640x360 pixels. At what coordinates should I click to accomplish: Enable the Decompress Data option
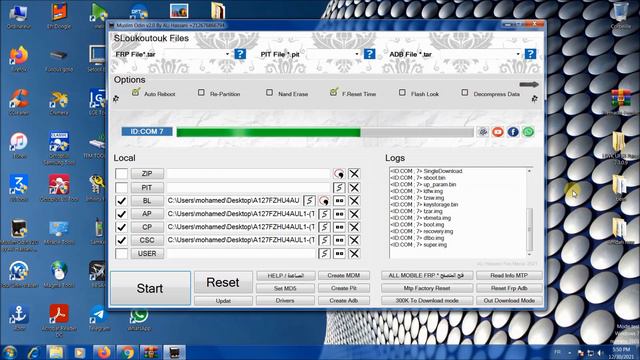[464, 93]
